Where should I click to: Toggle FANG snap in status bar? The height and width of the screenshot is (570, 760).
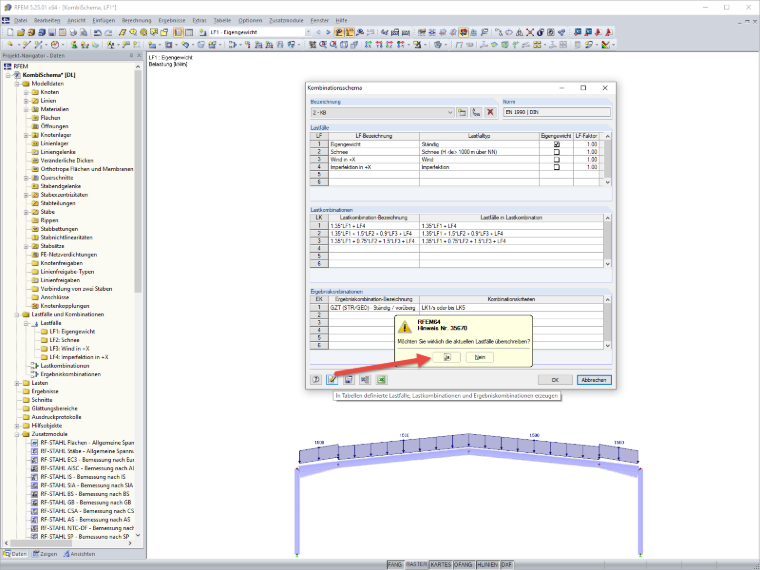click(x=395, y=565)
